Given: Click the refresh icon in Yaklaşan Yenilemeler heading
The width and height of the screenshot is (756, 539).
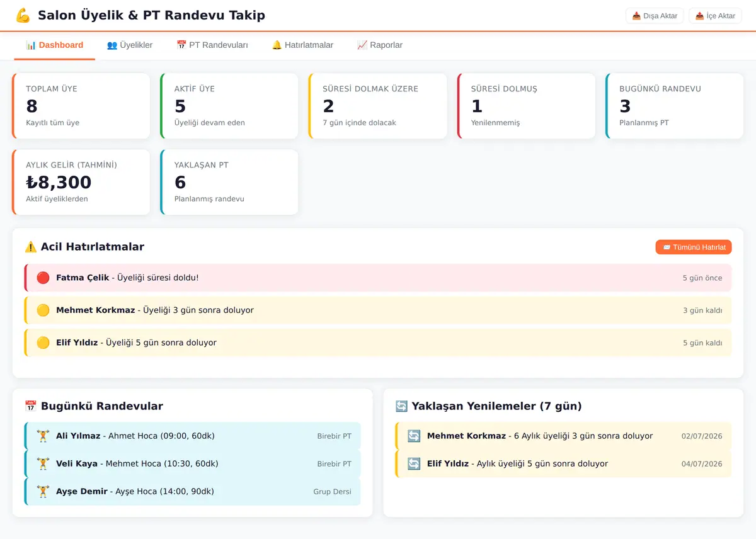Looking at the screenshot, I should pos(402,406).
